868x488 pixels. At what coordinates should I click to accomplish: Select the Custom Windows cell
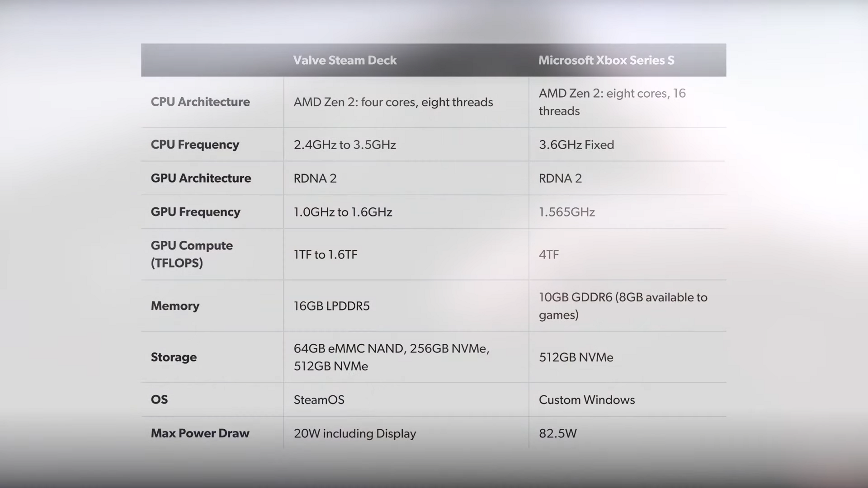586,400
